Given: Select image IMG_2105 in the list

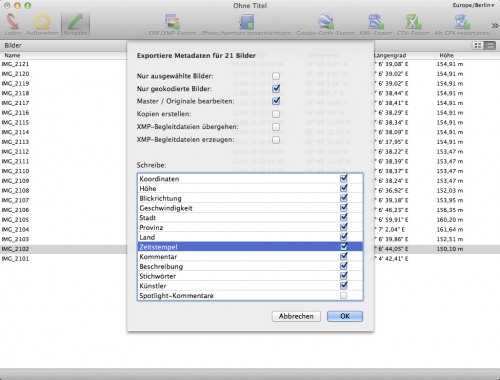Looking at the screenshot, I should 15,220.
